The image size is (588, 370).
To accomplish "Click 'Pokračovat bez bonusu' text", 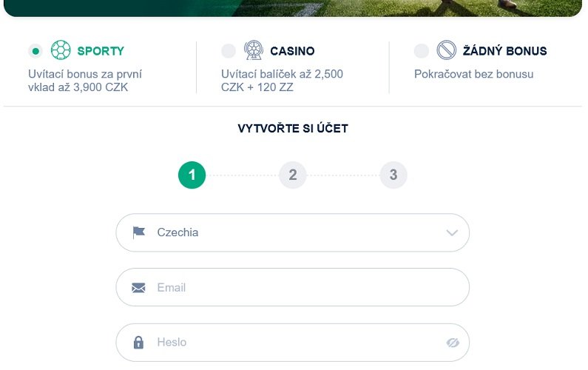I will (x=473, y=74).
